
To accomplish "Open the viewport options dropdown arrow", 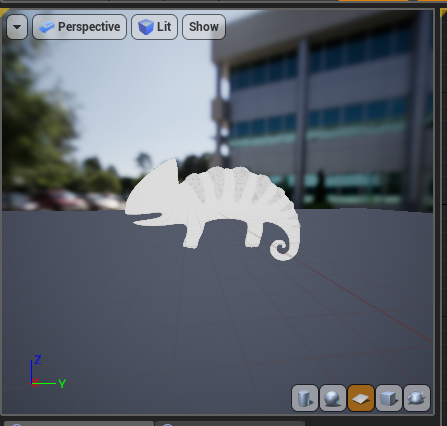I will 17,27.
